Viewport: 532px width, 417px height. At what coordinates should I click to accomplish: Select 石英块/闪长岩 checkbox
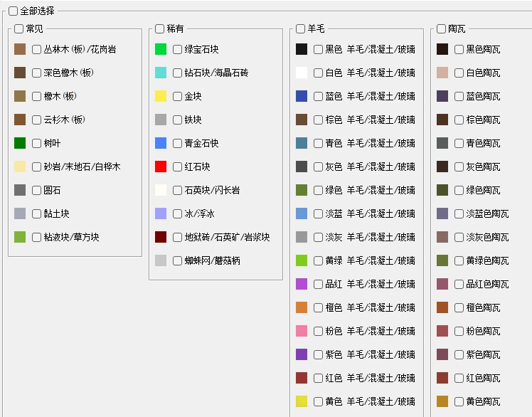click(177, 190)
